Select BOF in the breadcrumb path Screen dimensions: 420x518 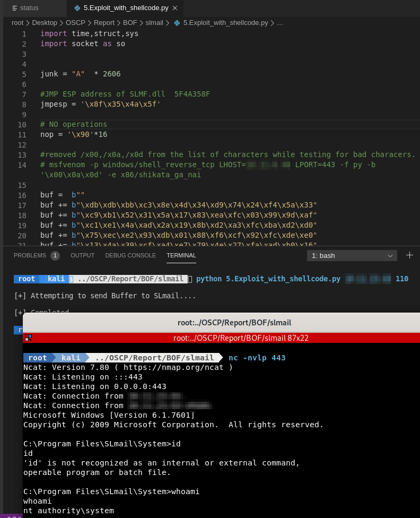130,23
